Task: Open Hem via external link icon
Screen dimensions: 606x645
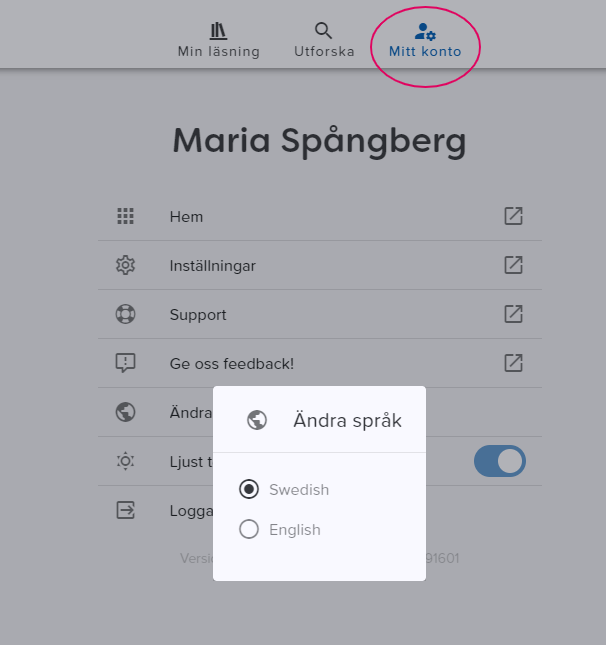Action: (513, 216)
